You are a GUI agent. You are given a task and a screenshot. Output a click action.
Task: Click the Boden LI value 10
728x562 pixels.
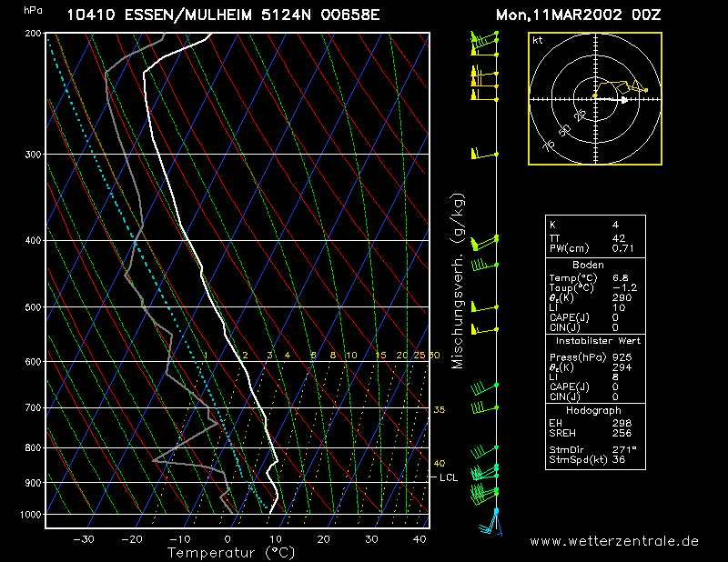[619, 307]
